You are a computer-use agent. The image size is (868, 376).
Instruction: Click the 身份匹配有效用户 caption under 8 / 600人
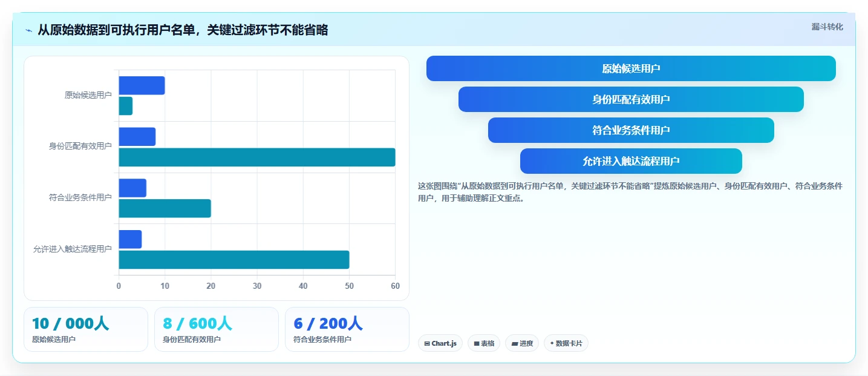pyautogui.click(x=192, y=340)
